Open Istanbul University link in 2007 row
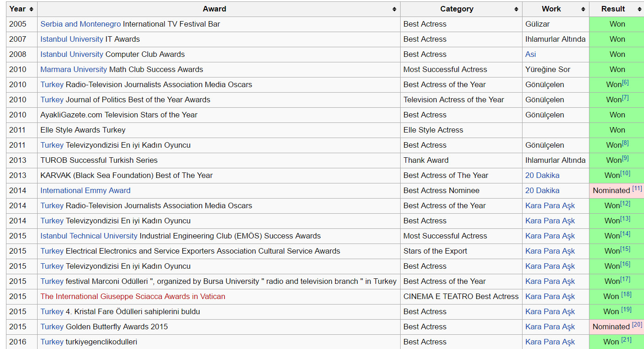 click(x=72, y=39)
